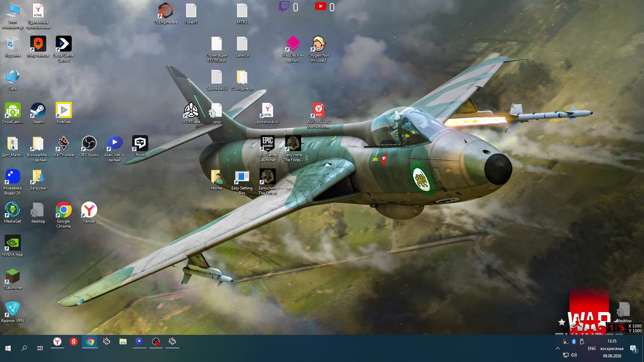Open the WebDeck — ярлык shortcut

coord(293,49)
